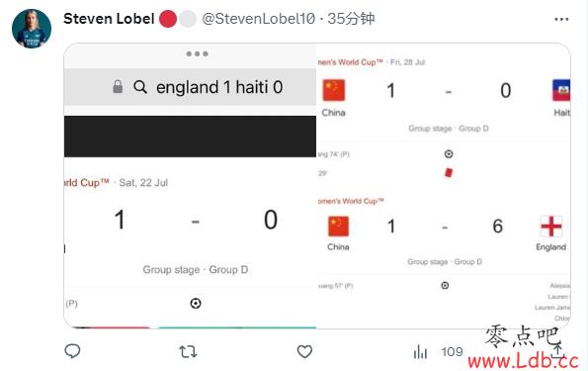Click the Haiti flag icon

point(561,90)
